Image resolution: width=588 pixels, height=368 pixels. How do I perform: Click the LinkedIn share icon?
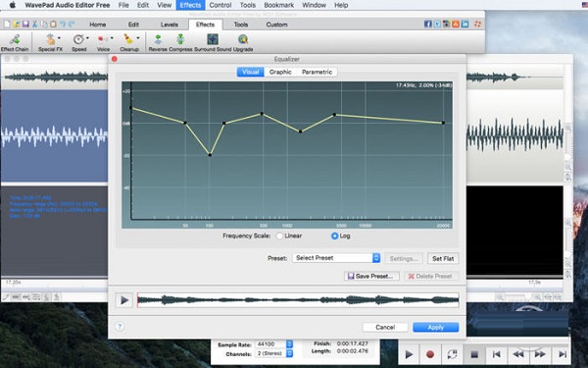tap(465, 24)
